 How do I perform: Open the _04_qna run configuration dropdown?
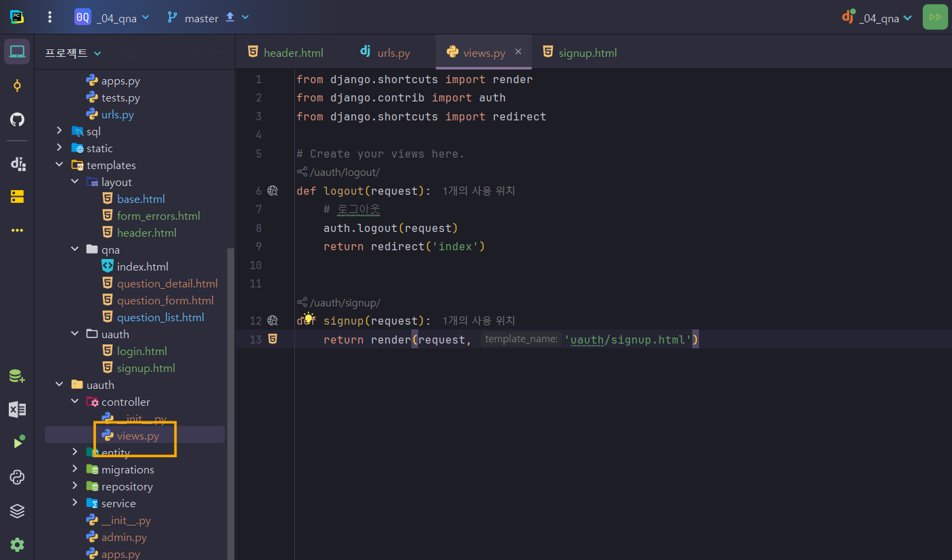(876, 18)
